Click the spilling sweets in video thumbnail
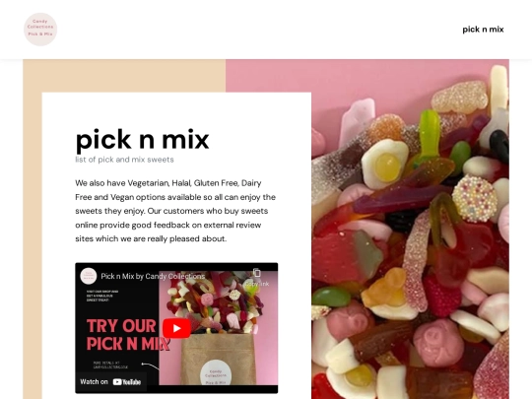Viewport: 532px width, 399px height. click(x=217, y=300)
